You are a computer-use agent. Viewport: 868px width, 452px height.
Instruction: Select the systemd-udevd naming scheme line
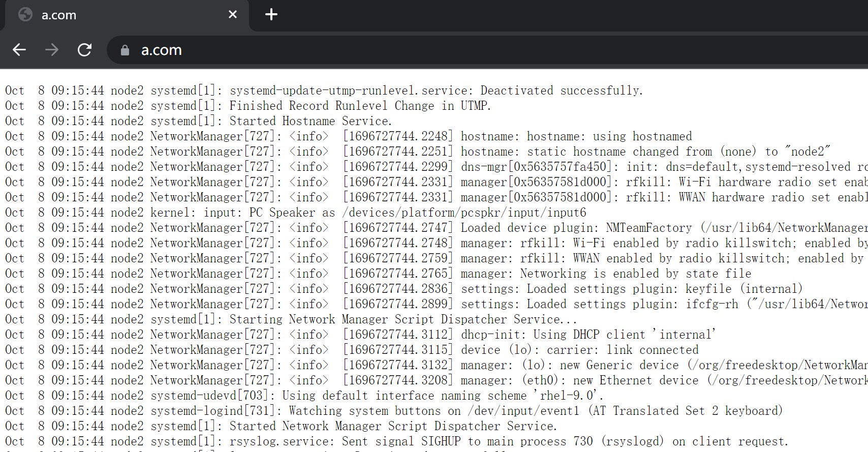(376, 396)
